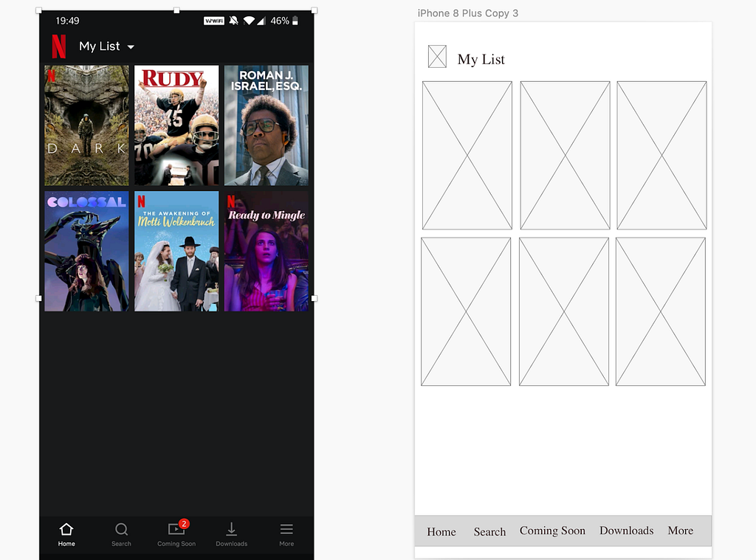756x560 pixels.
Task: Tap the Home icon in Netflix bar
Action: tap(66, 529)
